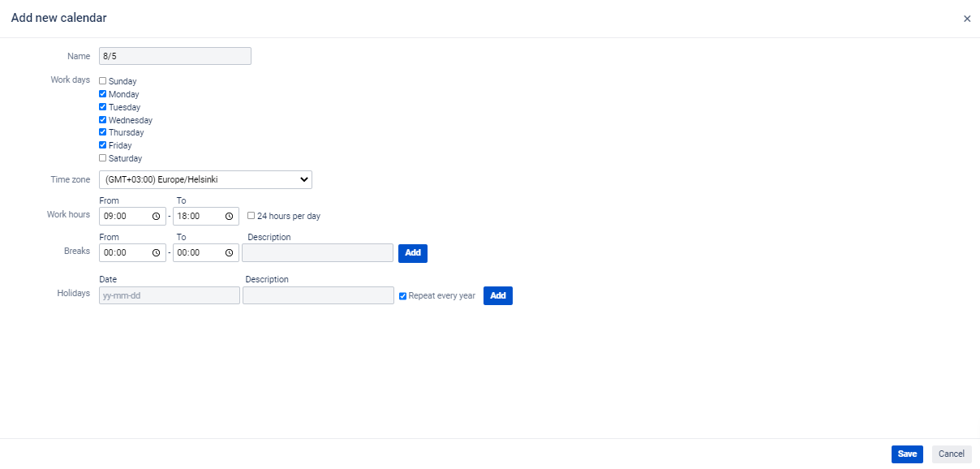Enable 24 hours per day option

tap(251, 216)
